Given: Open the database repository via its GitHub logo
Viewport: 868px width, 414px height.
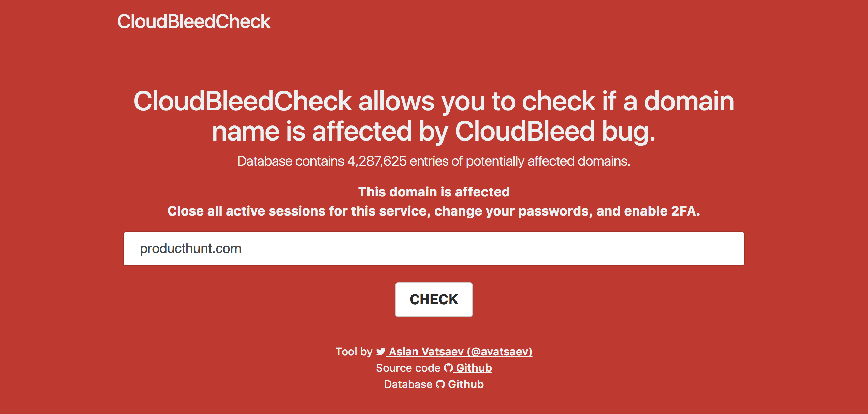Looking at the screenshot, I should point(441,384).
